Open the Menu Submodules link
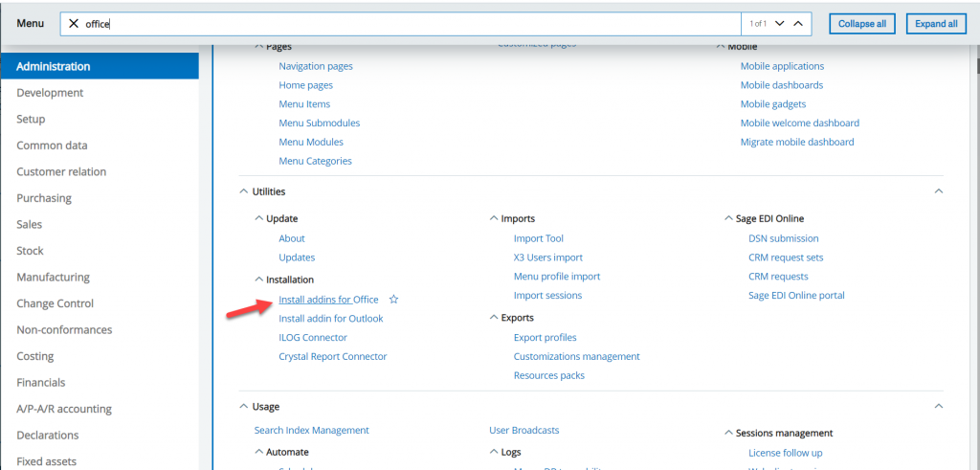 320,123
